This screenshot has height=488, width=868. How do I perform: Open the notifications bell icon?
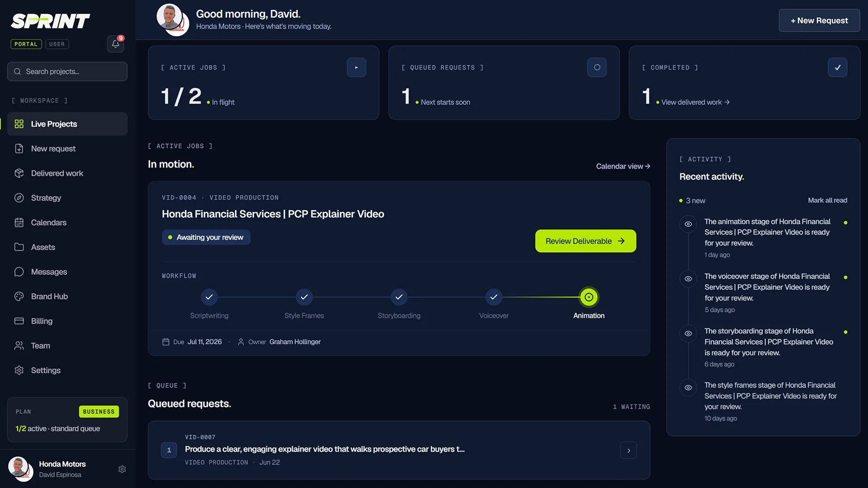pos(116,44)
